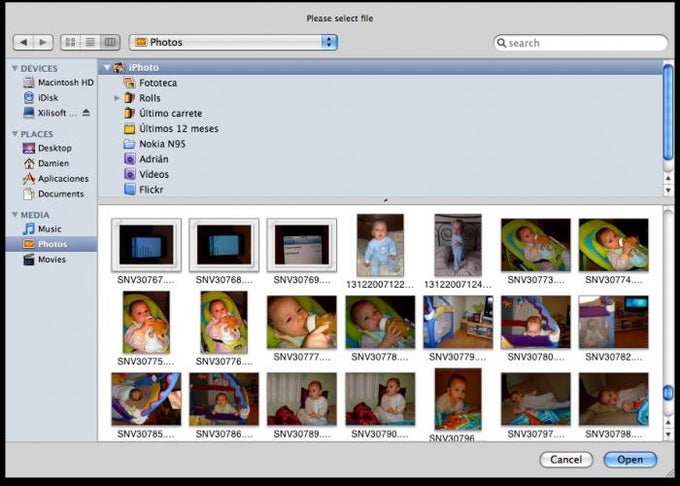Select Photos media icon in sidebar

29,244
